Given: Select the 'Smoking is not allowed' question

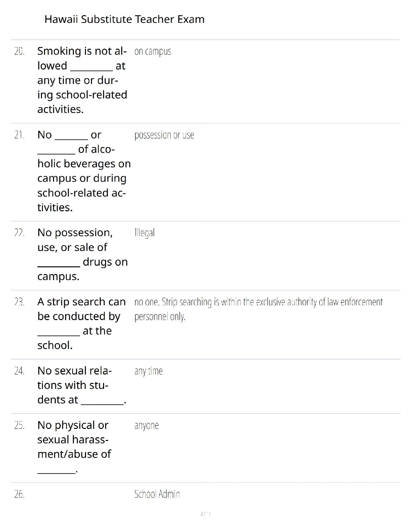Looking at the screenshot, I should point(82,80).
